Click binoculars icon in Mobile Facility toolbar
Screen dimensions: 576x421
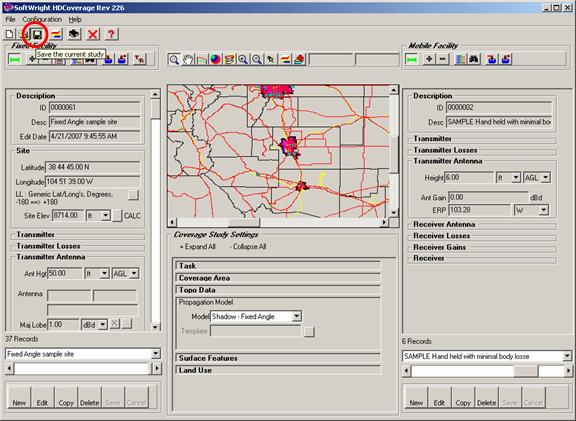pos(474,59)
